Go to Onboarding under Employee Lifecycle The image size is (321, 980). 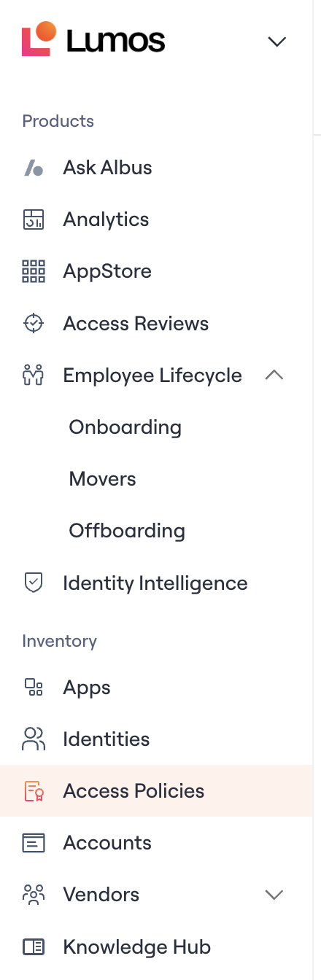125,427
